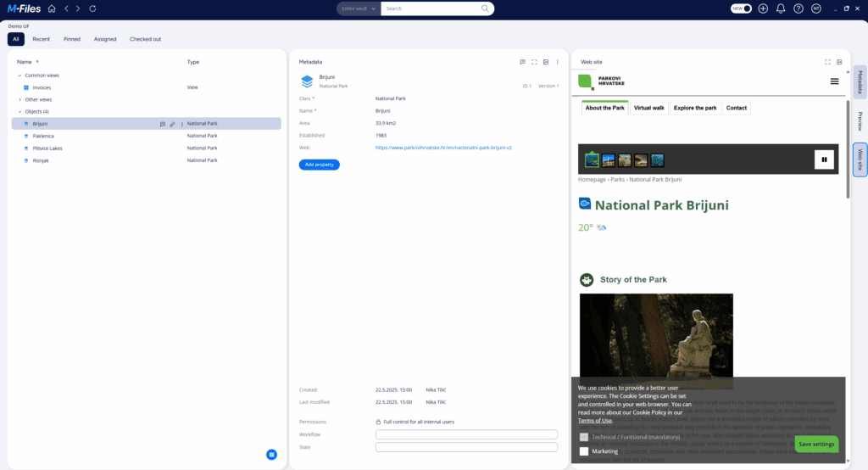The image size is (868, 470).
Task: Check the Marketing cookie checkbox
Action: pyautogui.click(x=584, y=451)
